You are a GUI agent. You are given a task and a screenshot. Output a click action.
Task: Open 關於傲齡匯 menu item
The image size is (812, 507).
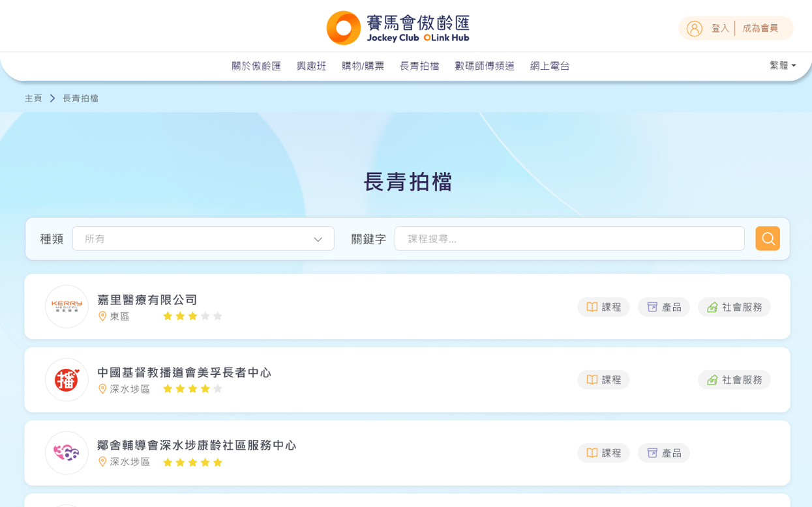tap(256, 66)
